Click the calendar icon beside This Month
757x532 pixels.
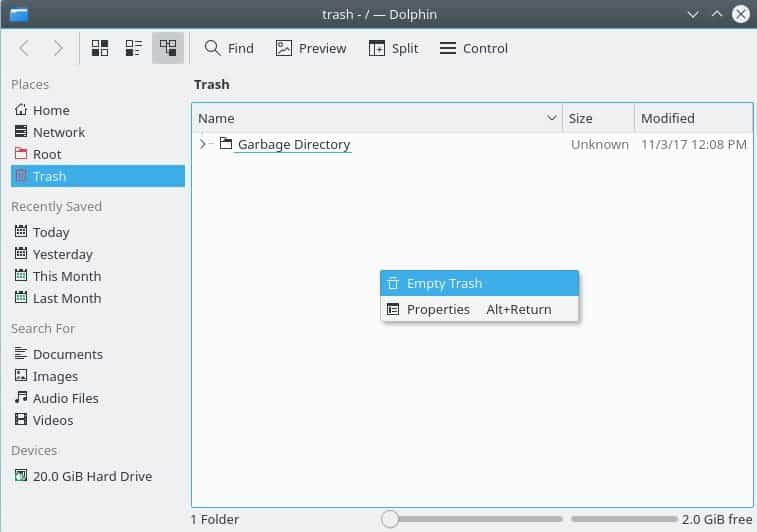(x=21, y=275)
